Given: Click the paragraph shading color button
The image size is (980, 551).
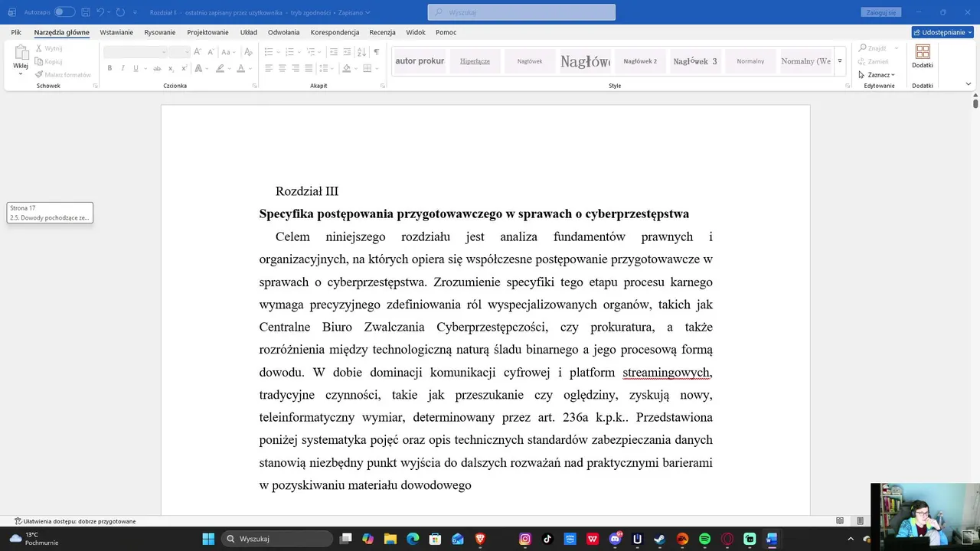Looking at the screenshot, I should [x=346, y=68].
